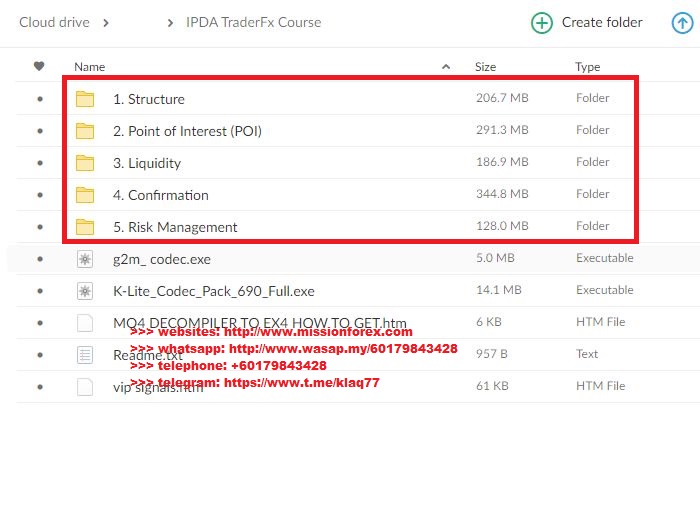
Task: Toggle favorite dot for 5. Risk Management
Action: [x=40, y=227]
